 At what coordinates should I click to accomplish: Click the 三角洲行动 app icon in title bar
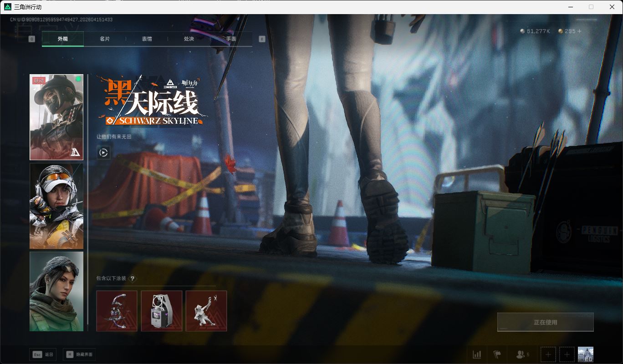pos(8,7)
